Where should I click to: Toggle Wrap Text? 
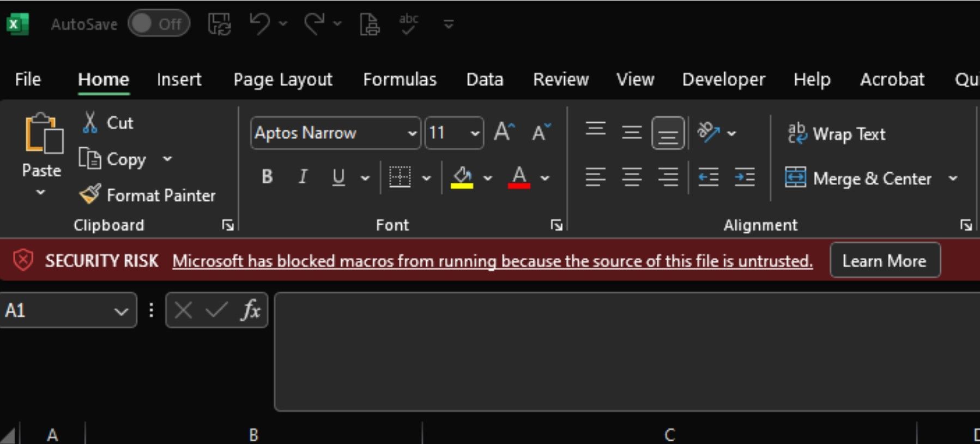[x=837, y=134]
